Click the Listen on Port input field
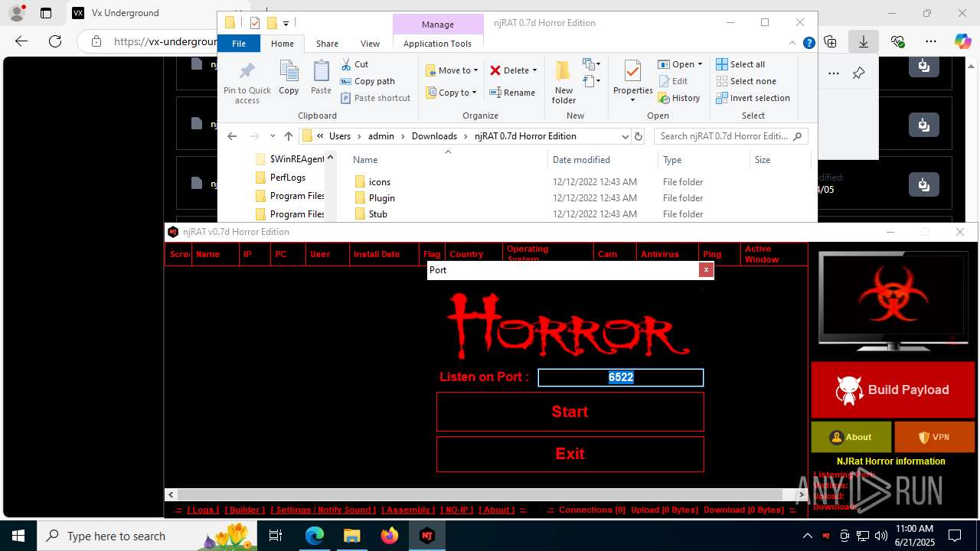 coord(620,377)
